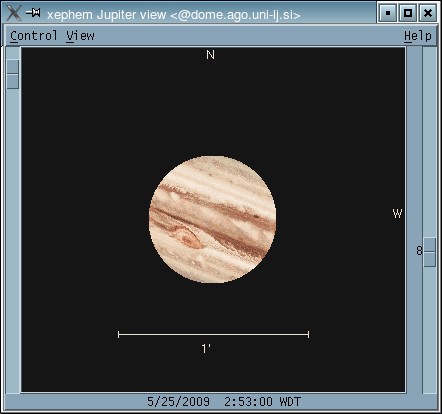Click the left slider trough below the handle
The image size is (442, 414).
click(13, 240)
